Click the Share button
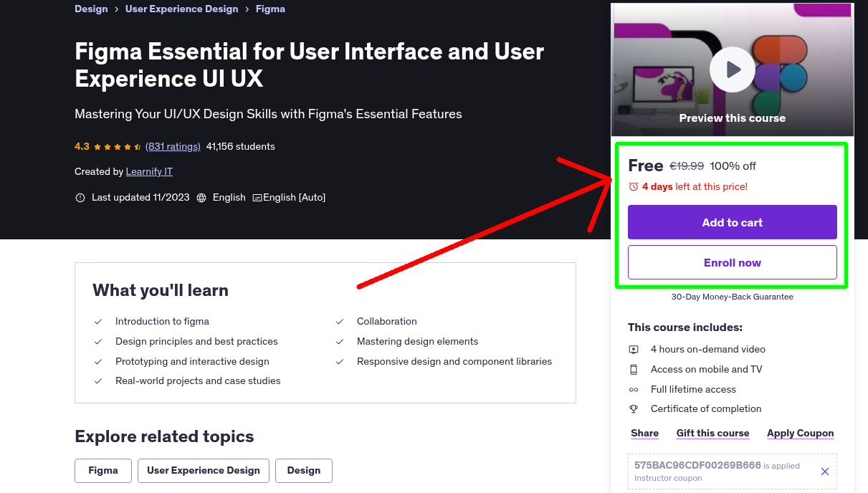The height and width of the screenshot is (493, 868). [x=644, y=433]
